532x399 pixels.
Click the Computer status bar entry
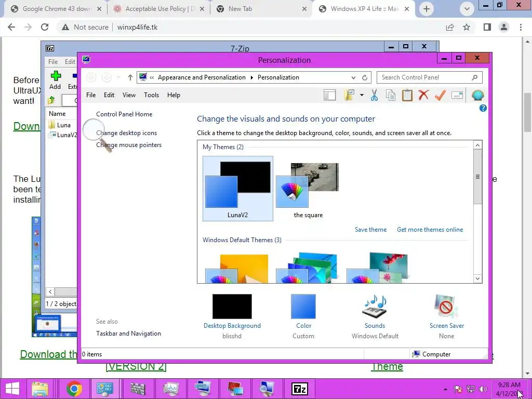[432, 354]
